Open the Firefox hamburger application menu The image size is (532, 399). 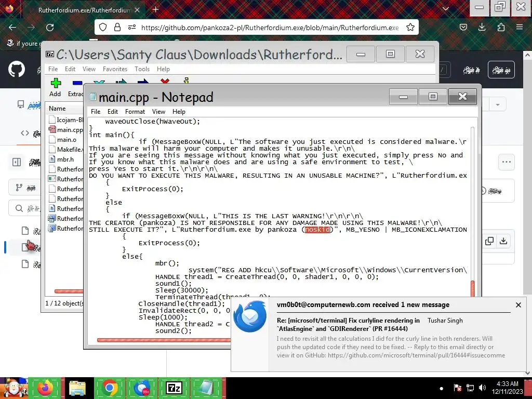click(520, 28)
